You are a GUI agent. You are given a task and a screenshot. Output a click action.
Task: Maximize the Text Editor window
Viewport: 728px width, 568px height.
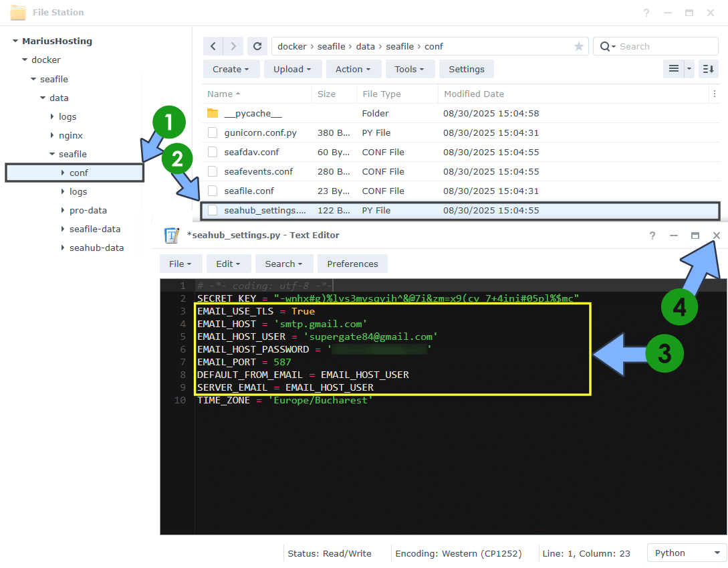pyautogui.click(x=695, y=235)
